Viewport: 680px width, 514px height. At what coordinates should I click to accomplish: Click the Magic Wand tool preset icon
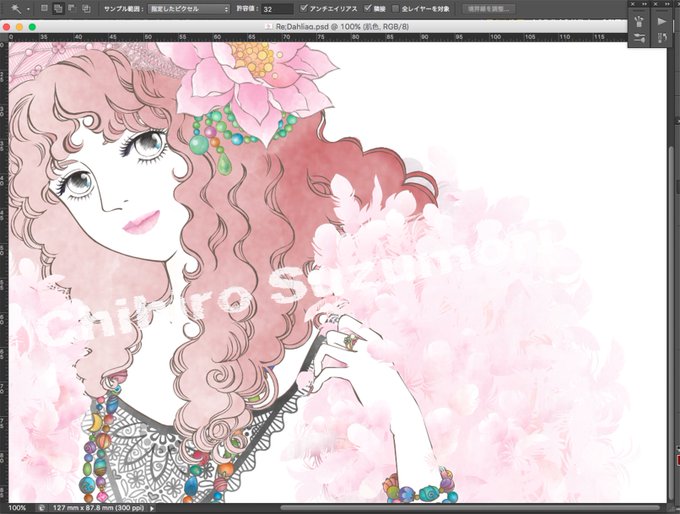[16, 8]
